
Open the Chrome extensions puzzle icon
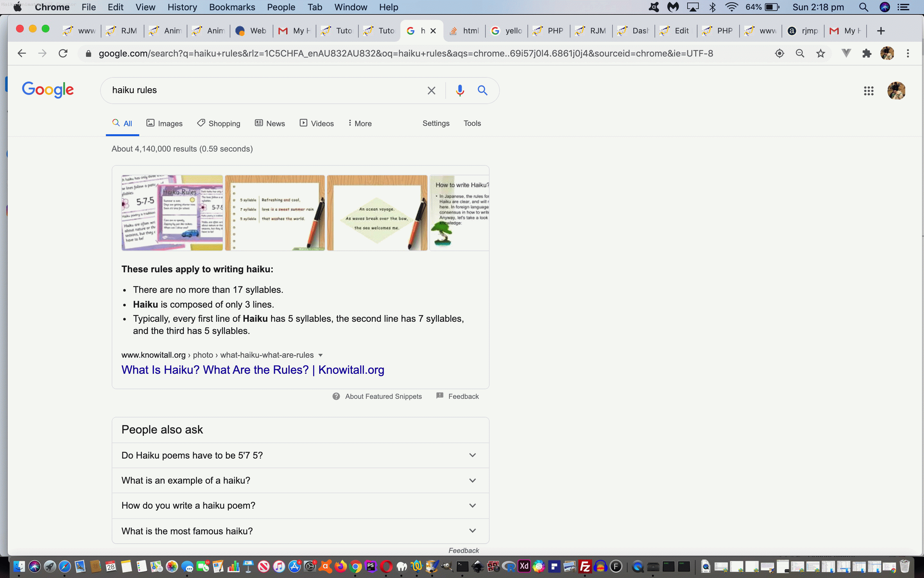(x=867, y=54)
